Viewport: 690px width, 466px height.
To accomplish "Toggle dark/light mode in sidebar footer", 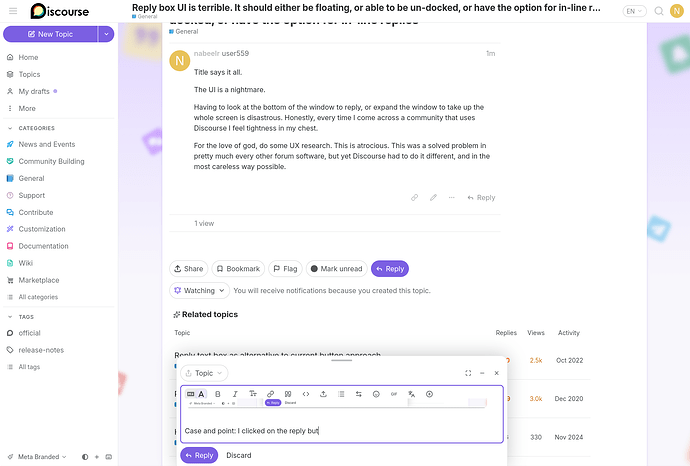I will pos(85,457).
